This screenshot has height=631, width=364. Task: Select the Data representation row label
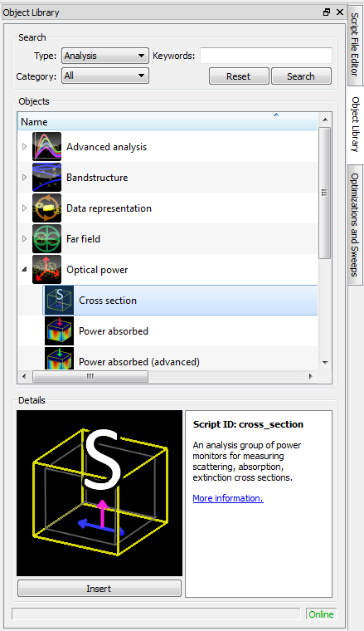coord(109,208)
